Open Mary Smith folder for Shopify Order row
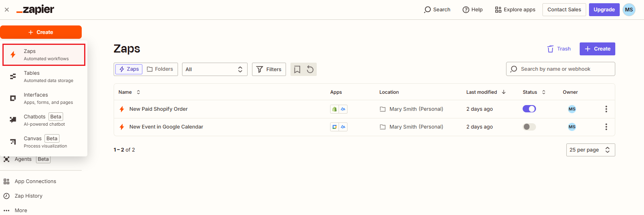The width and height of the screenshot is (644, 215). 411,109
